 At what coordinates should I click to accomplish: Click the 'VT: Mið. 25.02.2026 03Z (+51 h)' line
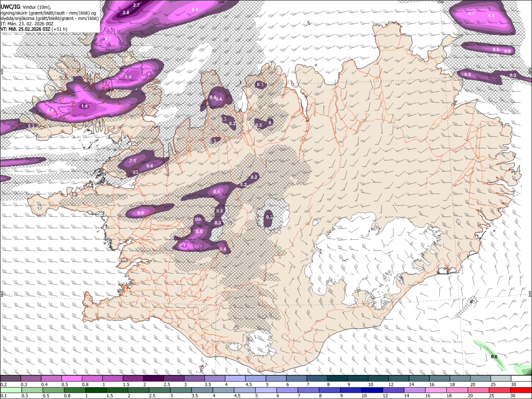[34, 29]
